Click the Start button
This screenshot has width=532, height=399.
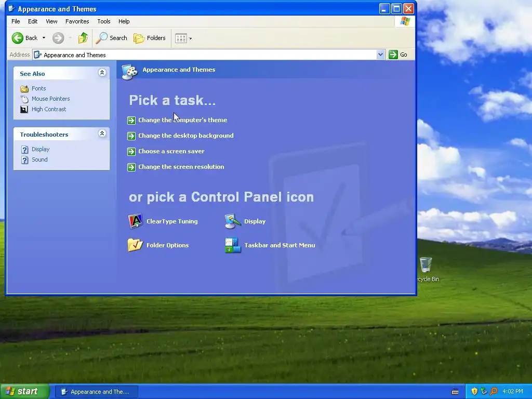coord(24,392)
